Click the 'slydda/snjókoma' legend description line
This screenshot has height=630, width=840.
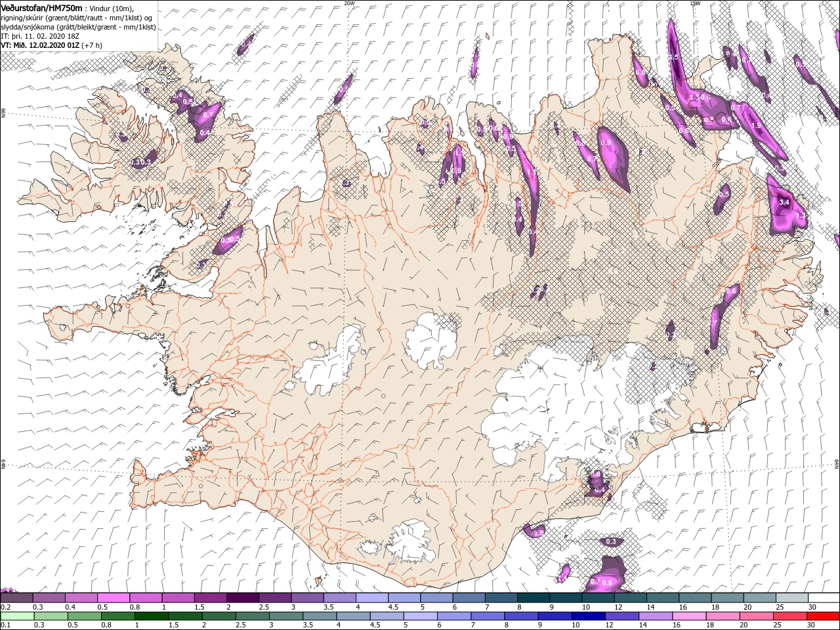pos(78,27)
